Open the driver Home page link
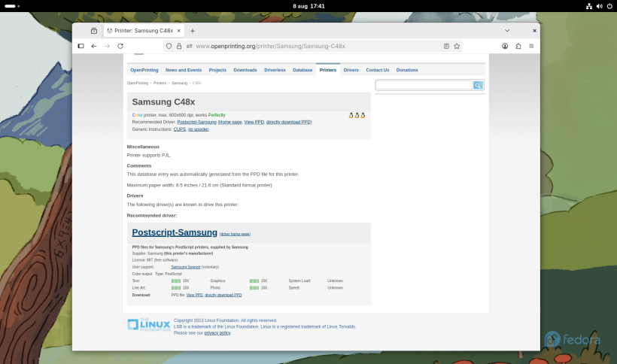This screenshot has height=364, width=617. [230, 123]
